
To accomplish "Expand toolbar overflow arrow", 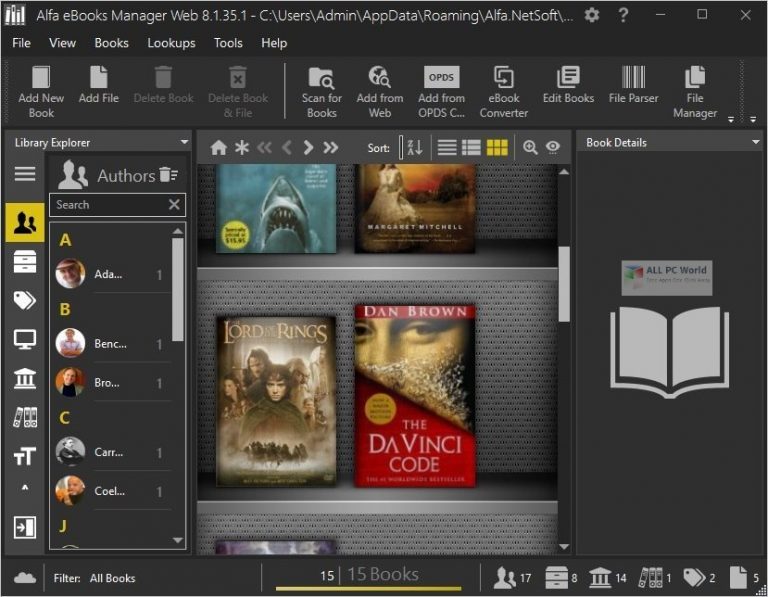I will [731, 119].
